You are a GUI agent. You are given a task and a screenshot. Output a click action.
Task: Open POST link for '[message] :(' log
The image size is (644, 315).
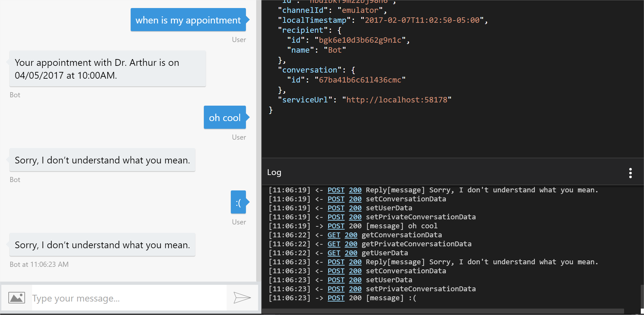336,298
